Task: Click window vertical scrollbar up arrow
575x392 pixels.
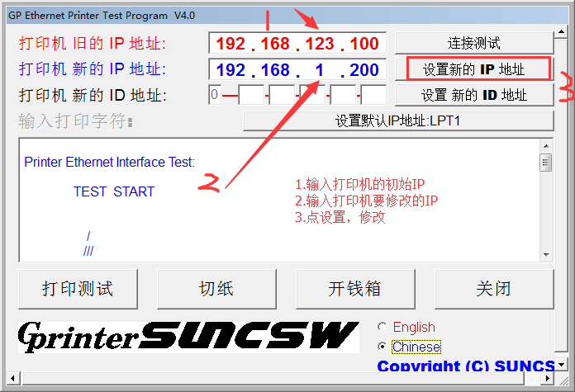Action: tap(561, 32)
